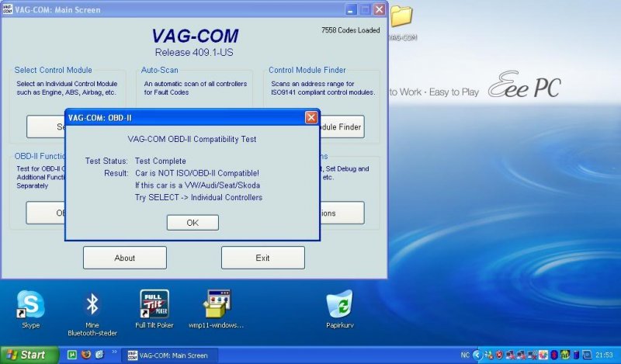Open the About button in VAG-COM
Viewport: 621px width, 364px height.
(x=124, y=258)
